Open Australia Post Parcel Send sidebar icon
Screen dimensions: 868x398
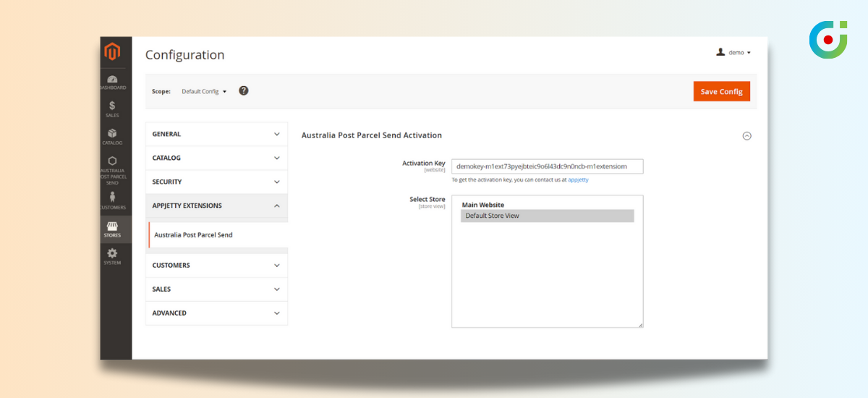(x=112, y=170)
